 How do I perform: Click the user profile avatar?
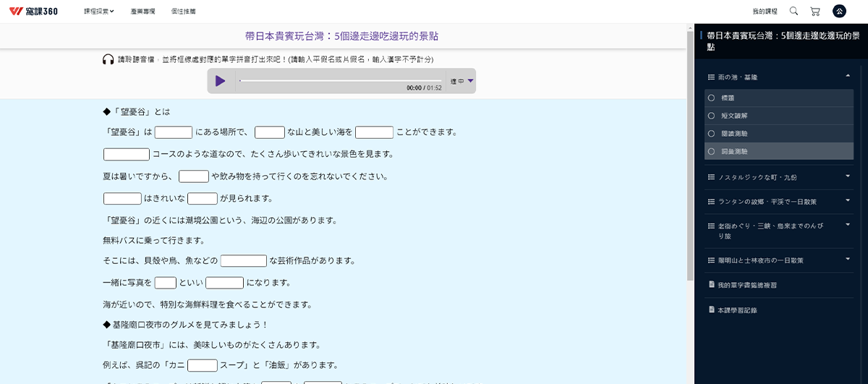pyautogui.click(x=839, y=11)
